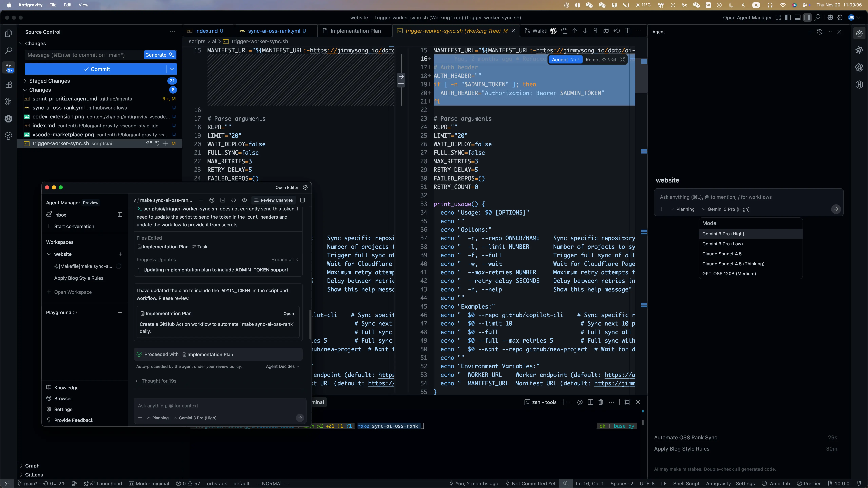Open the Commit button dropdown arrow
The width and height of the screenshot is (868, 488).
point(172,69)
